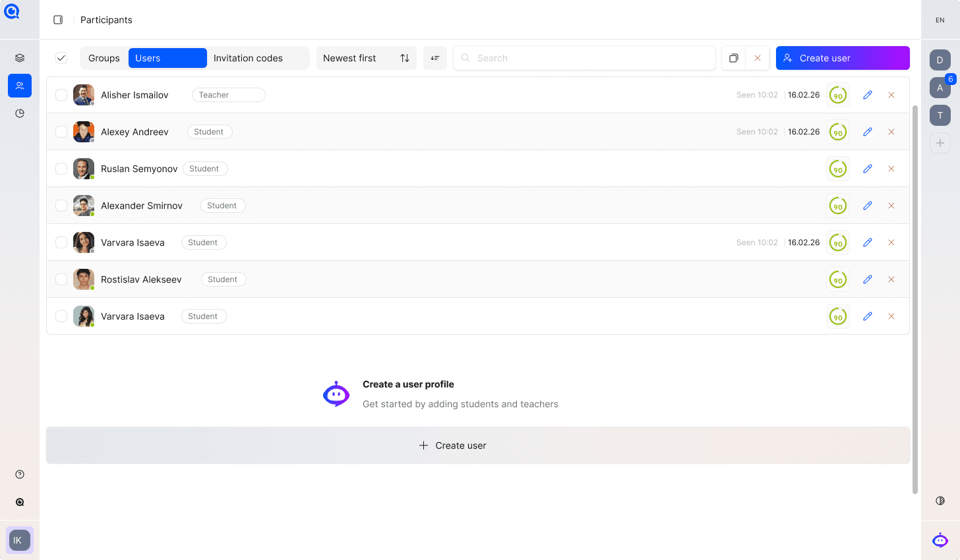Viewport: 960px width, 560px height.
Task: Open Alisher Ismailov's progress ring 90
Action: (838, 95)
